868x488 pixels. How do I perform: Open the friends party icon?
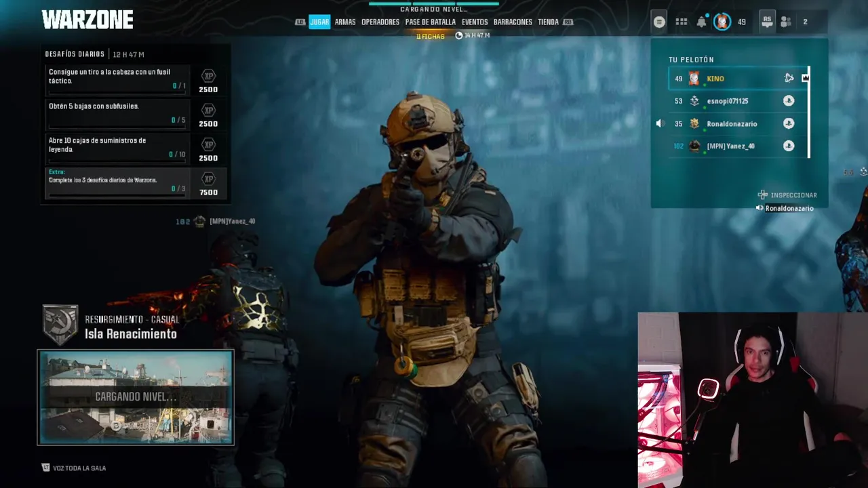coord(786,22)
